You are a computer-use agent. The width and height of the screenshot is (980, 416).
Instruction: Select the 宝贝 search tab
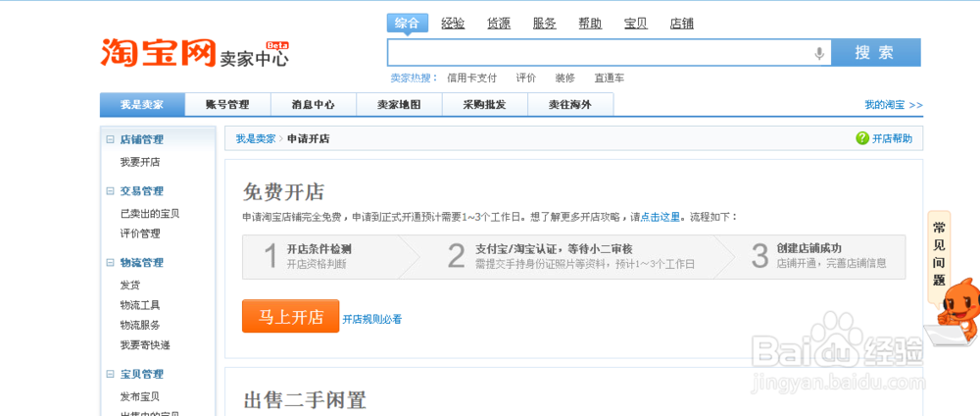(636, 24)
